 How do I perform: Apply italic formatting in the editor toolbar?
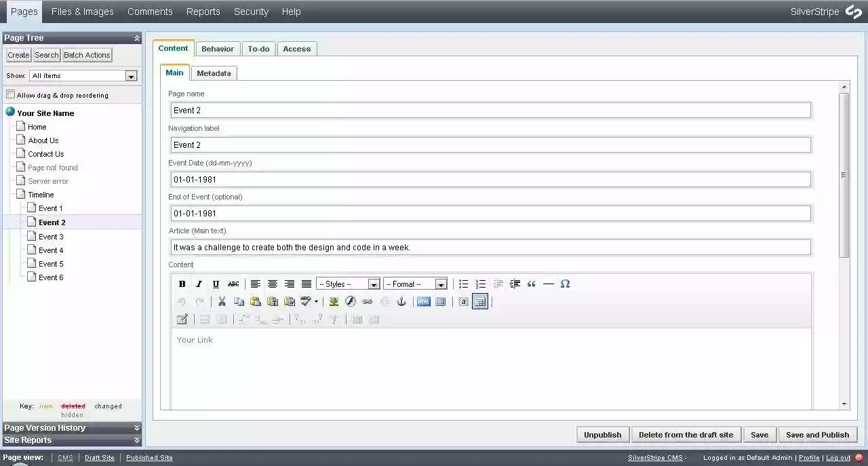click(x=199, y=284)
